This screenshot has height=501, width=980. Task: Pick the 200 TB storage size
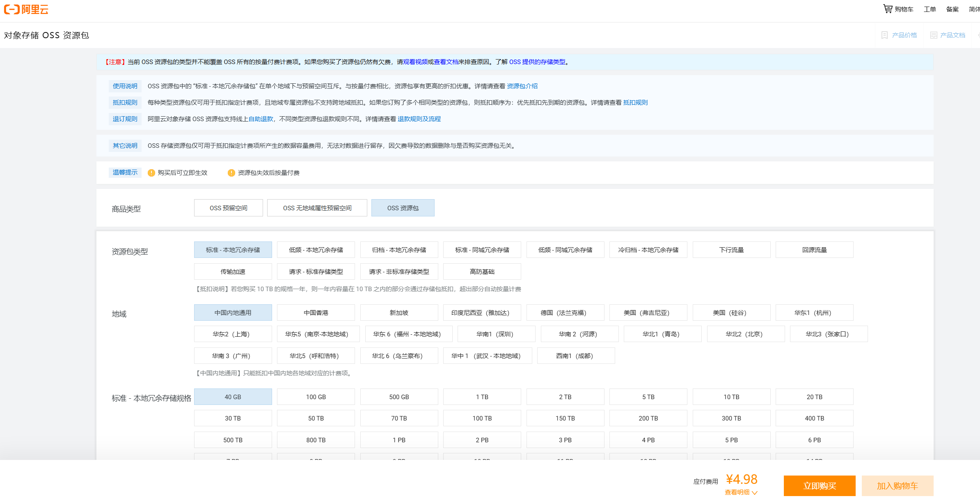coord(648,418)
